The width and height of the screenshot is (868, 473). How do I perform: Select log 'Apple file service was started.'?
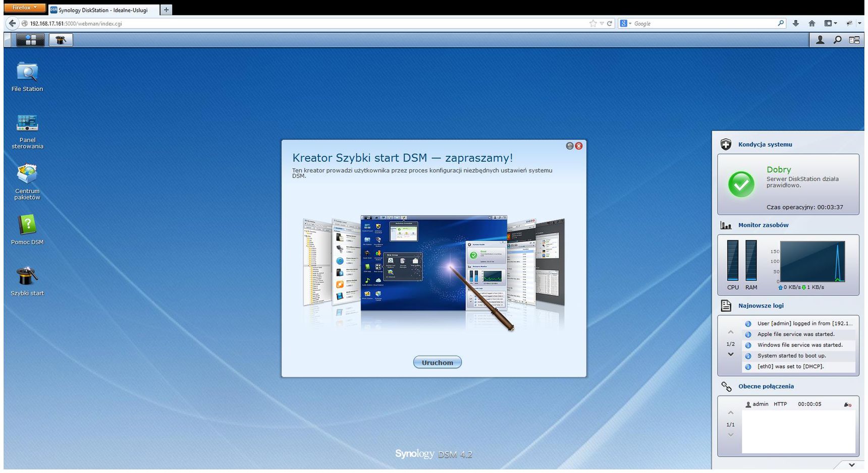799,334
